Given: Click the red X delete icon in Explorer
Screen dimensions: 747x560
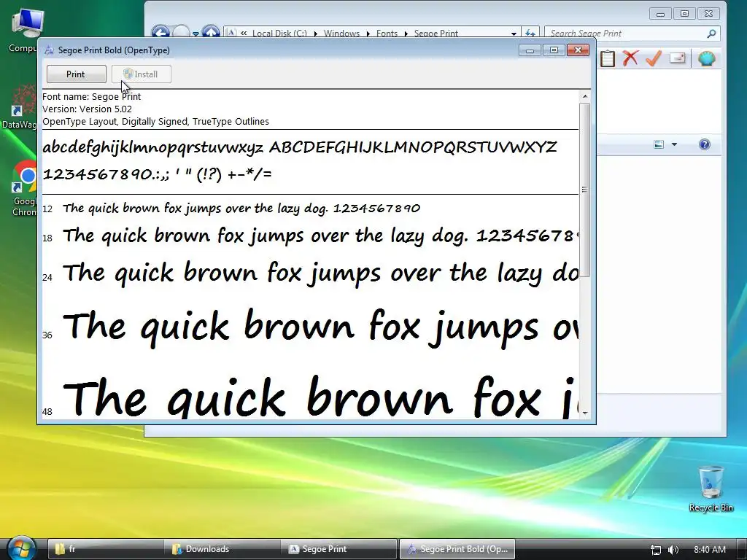Looking at the screenshot, I should click(630, 58).
